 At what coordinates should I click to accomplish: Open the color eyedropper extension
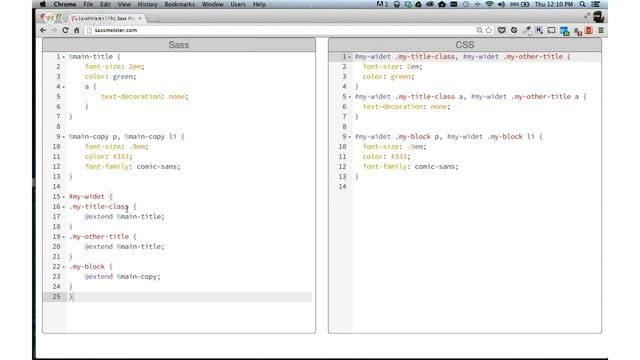[x=527, y=30]
